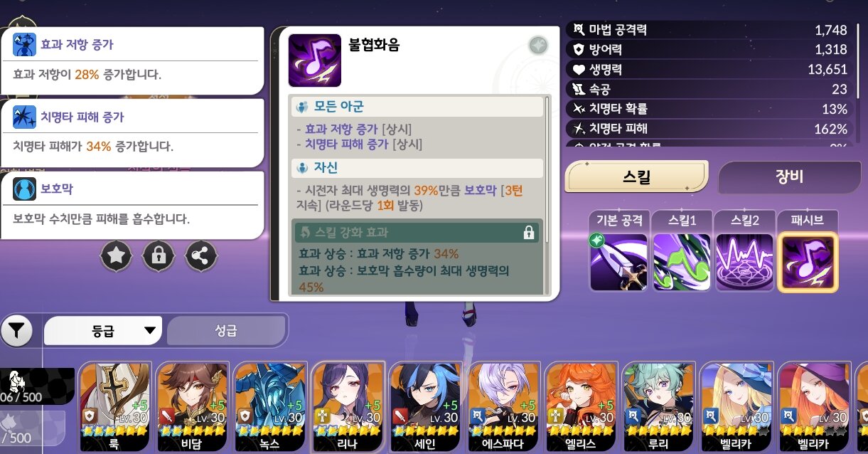
Task: Select the 스킬2 magic circle icon
Action: pyautogui.click(x=744, y=262)
